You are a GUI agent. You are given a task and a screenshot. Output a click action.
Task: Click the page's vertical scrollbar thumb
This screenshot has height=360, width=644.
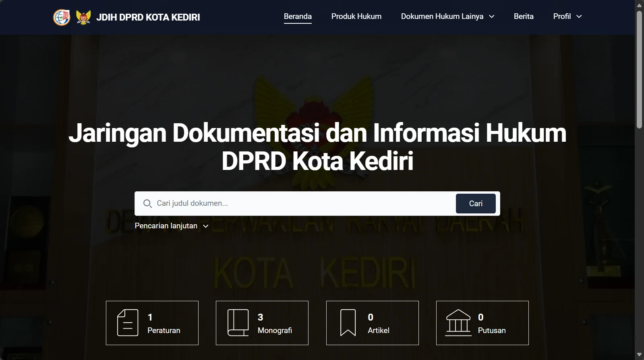(x=639, y=70)
